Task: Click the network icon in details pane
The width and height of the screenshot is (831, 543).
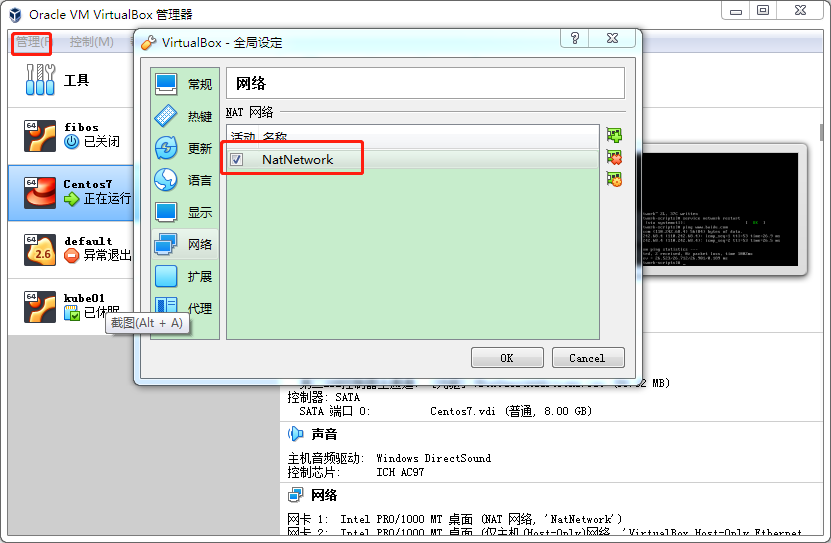Action: 296,495
